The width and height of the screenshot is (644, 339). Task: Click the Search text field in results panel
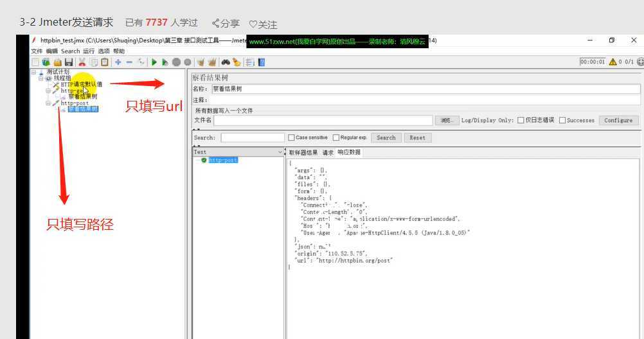point(253,137)
